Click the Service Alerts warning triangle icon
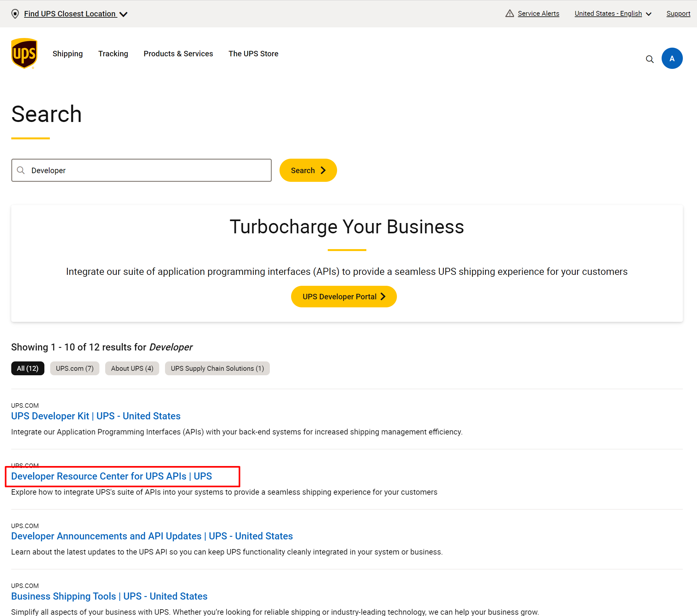This screenshot has width=697, height=616. 509,13
